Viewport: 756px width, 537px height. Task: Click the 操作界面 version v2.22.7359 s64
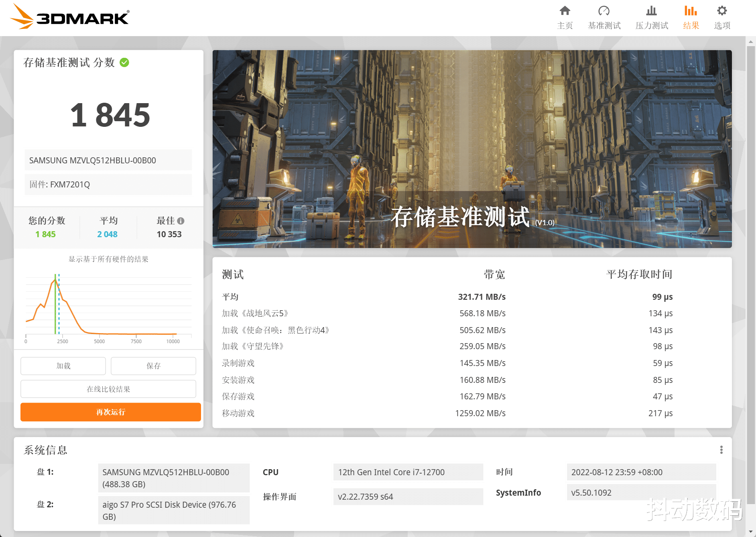408,497
